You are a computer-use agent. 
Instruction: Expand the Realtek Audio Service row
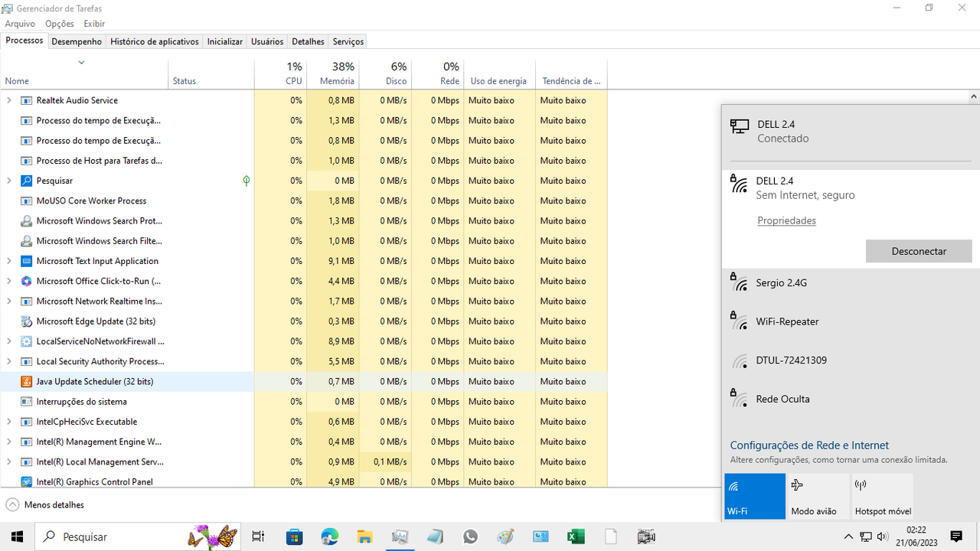[x=9, y=100]
